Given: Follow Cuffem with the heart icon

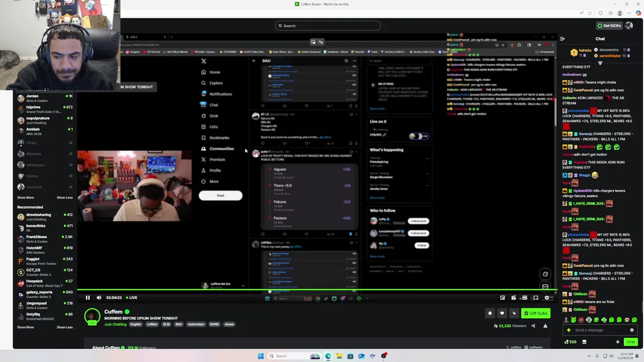Looking at the screenshot, I should click(502, 313).
